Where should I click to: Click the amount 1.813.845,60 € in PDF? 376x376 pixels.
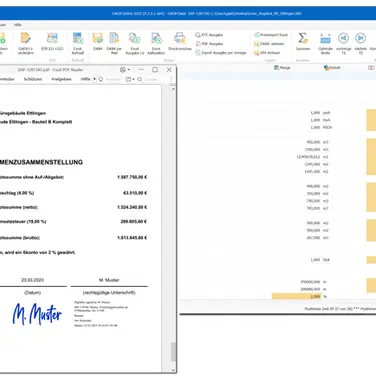(132, 238)
